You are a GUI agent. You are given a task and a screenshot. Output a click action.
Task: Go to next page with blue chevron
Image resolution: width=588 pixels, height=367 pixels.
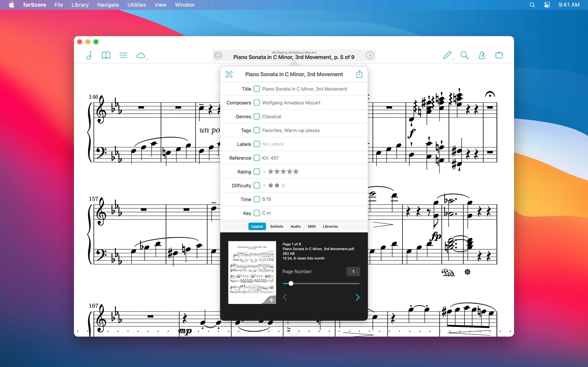[357, 297]
